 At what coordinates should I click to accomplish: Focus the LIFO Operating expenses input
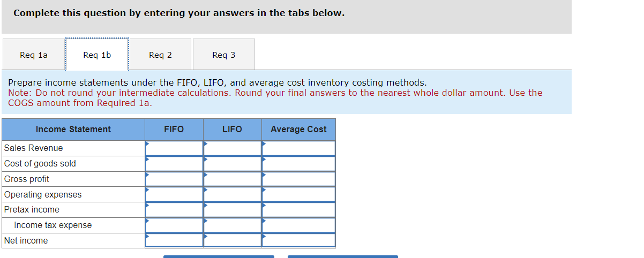pos(233,194)
